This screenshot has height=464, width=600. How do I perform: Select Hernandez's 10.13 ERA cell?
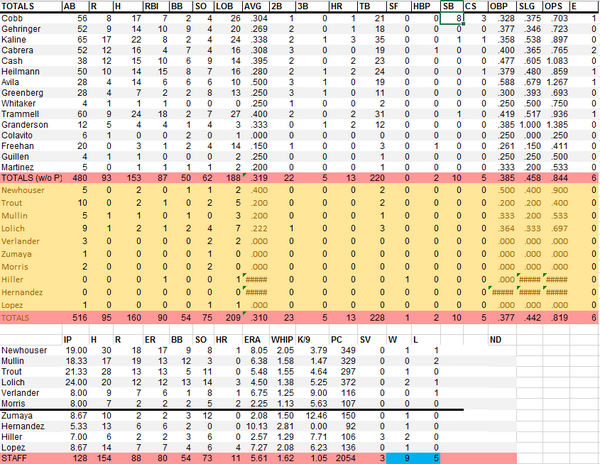[256, 427]
